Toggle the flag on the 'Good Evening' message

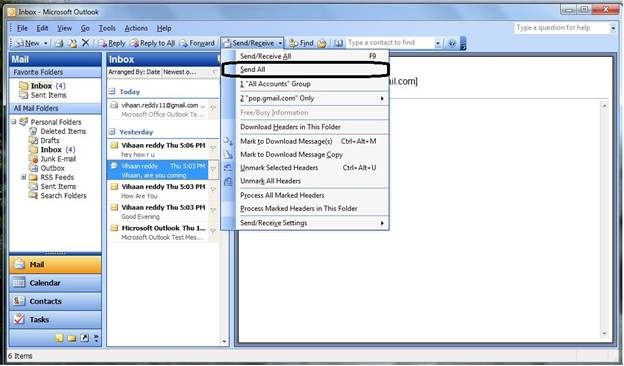(213, 211)
